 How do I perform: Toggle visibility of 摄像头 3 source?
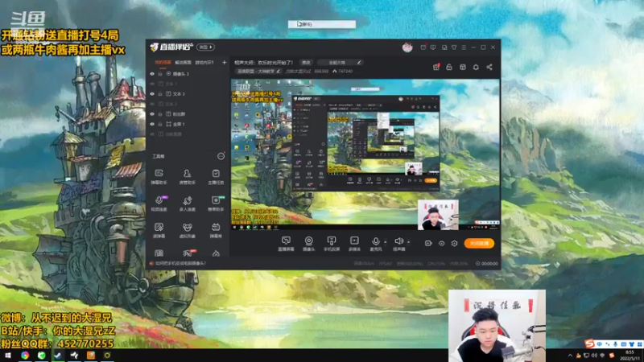152,74
